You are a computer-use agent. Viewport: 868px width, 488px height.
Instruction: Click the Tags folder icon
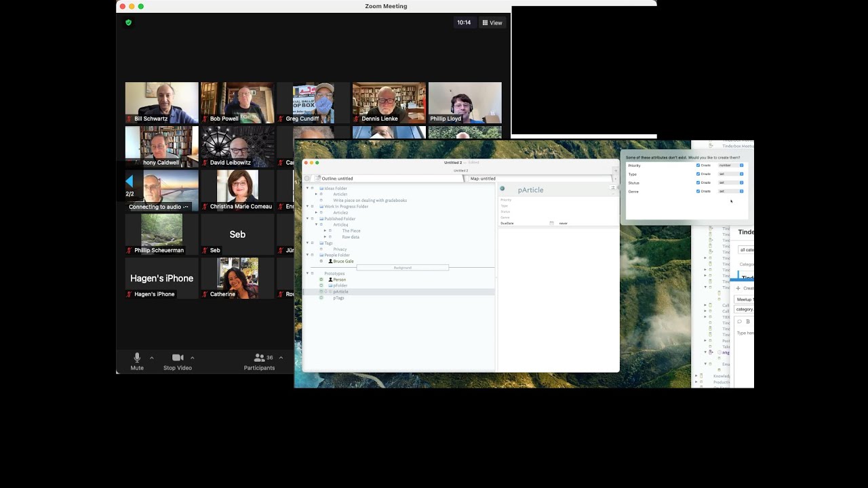321,243
